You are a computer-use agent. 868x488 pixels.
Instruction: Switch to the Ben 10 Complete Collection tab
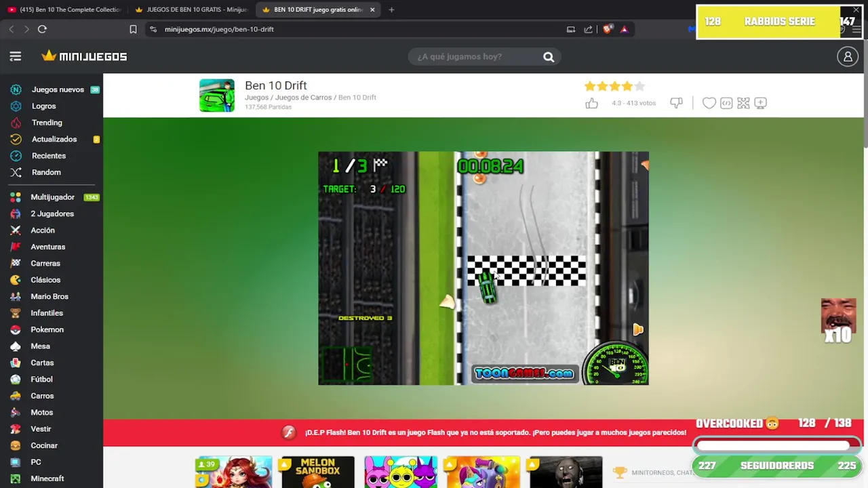[x=64, y=9]
